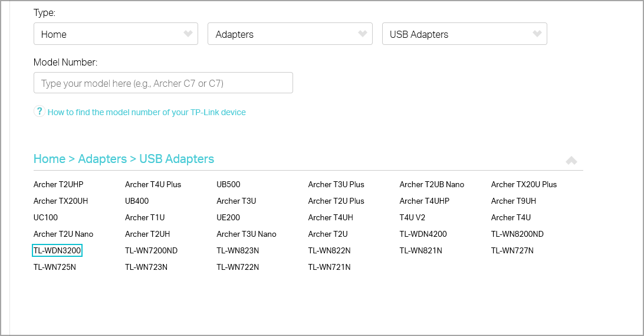Open the Home type dropdown
This screenshot has height=336, width=644.
[x=116, y=34]
